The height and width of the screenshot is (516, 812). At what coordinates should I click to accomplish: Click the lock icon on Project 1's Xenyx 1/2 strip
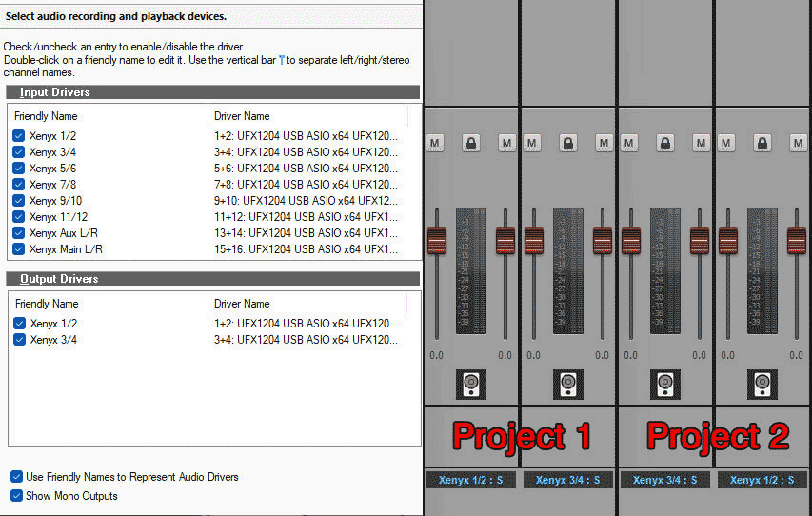(x=471, y=143)
